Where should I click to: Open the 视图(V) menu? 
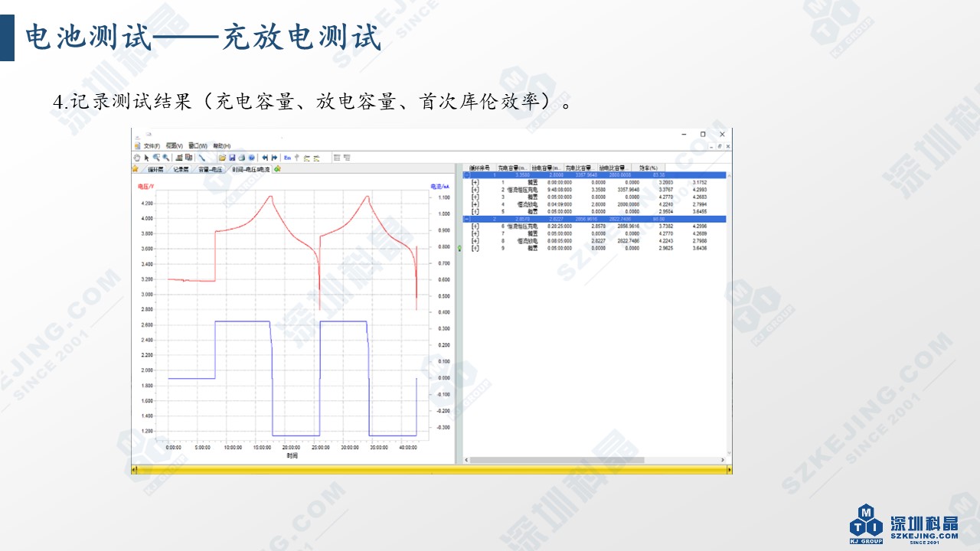(x=175, y=145)
